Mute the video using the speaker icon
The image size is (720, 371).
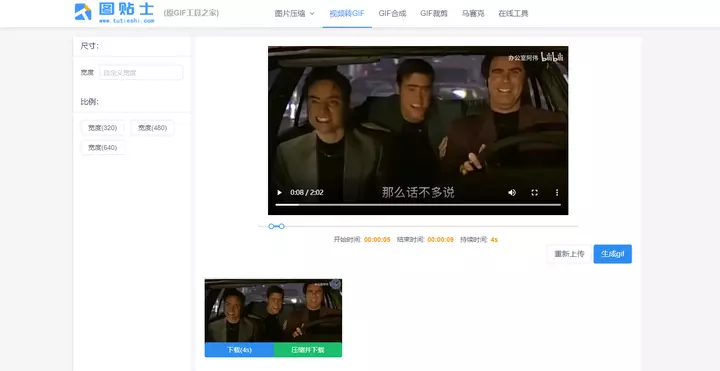tap(512, 192)
